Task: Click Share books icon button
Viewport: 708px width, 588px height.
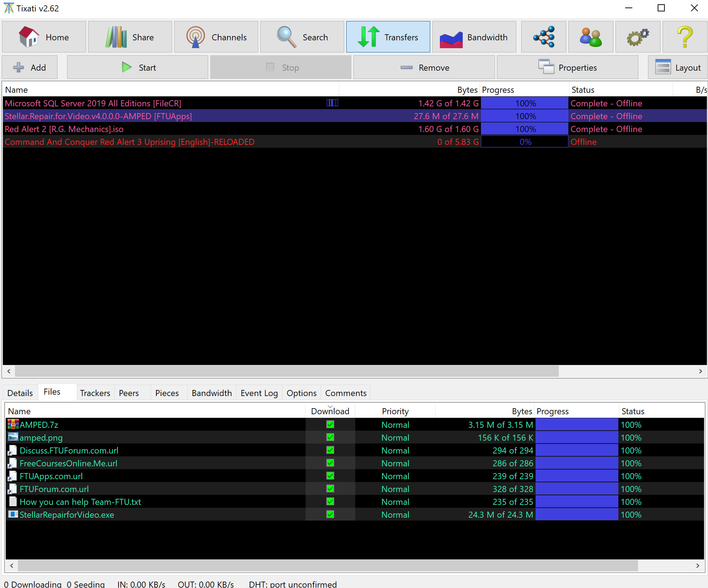Action: pos(130,37)
